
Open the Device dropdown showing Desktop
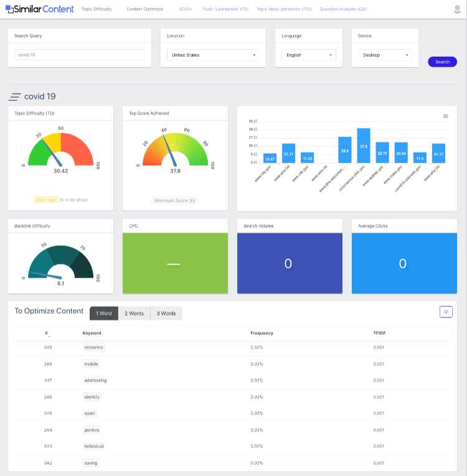385,55
